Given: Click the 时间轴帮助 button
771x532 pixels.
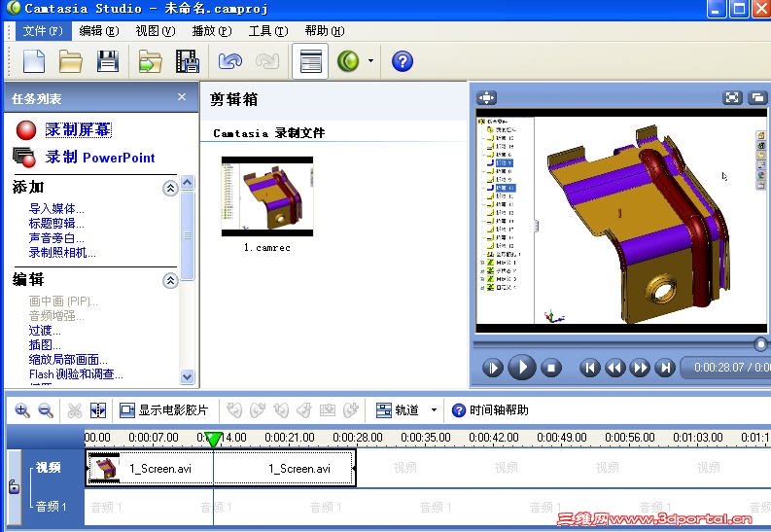Looking at the screenshot, I should (490, 410).
